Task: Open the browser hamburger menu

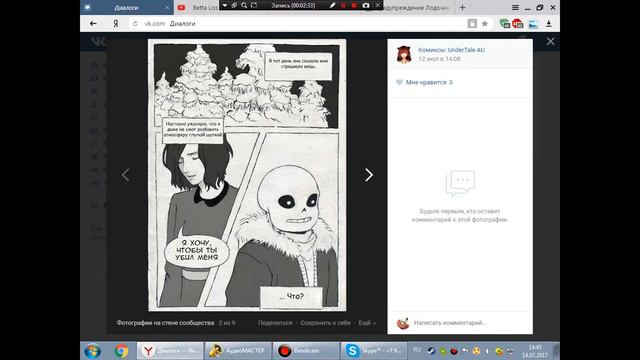Action: 515,7
